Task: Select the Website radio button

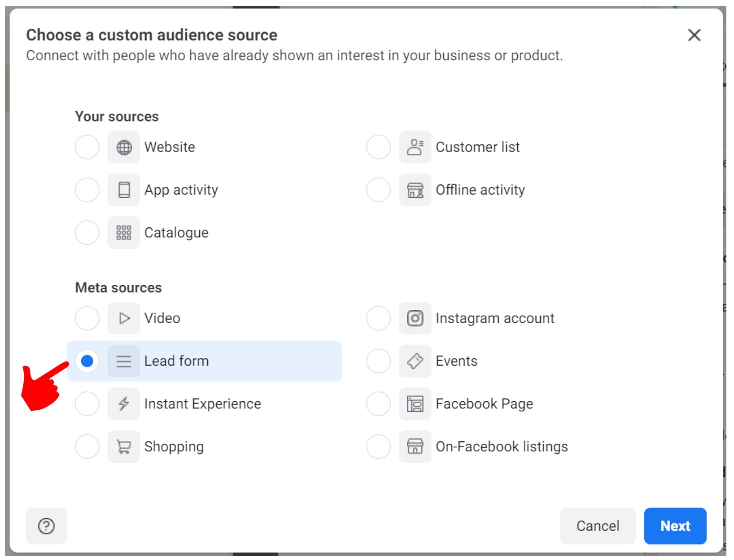Action: click(x=87, y=147)
